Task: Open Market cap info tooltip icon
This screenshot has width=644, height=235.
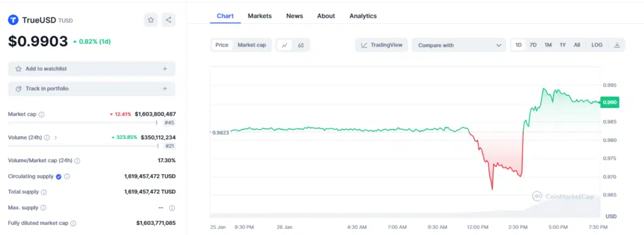Action: tap(42, 114)
